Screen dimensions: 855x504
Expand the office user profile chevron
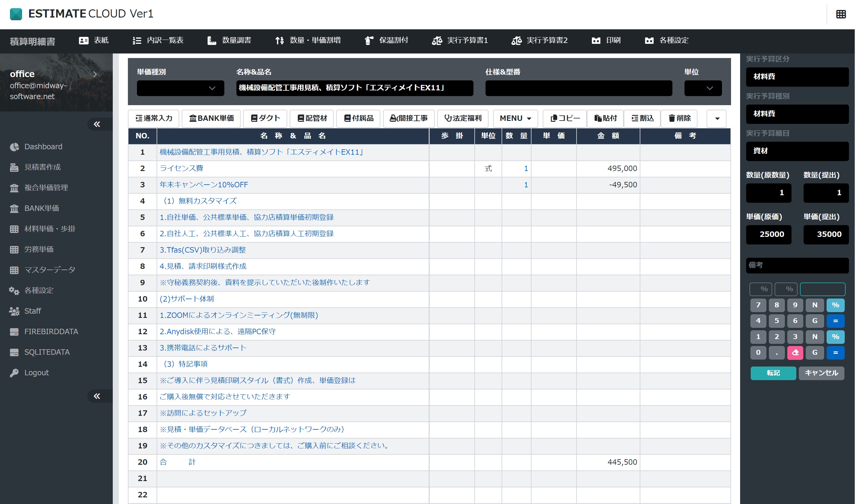pyautogui.click(x=95, y=74)
